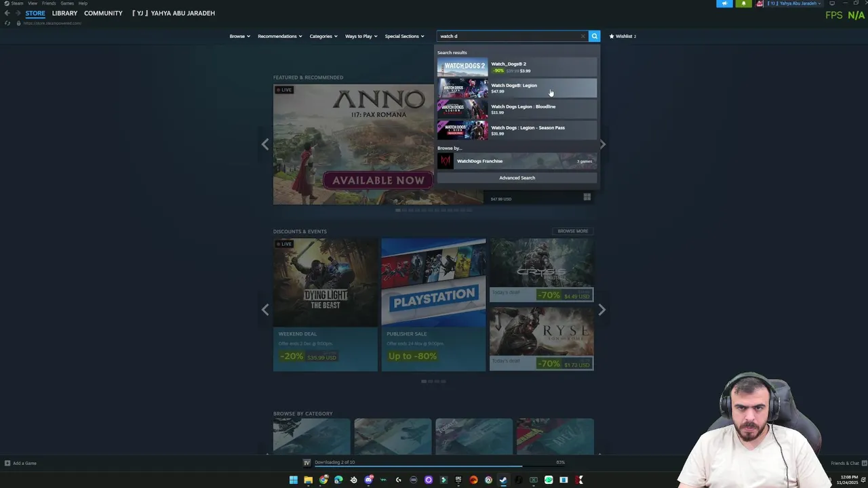Switch to the COMMUNITY tab
Viewport: 868px width, 488px height.
tap(103, 13)
